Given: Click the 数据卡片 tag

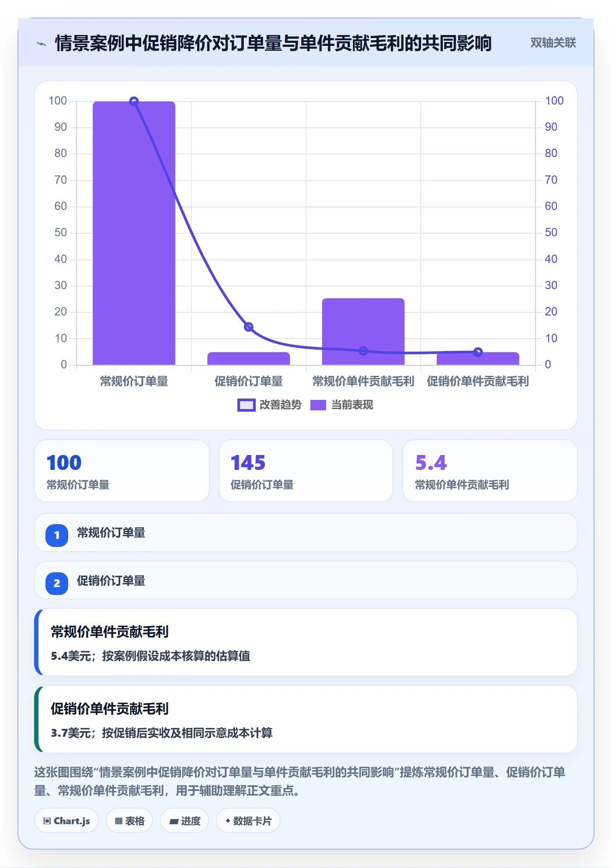Looking at the screenshot, I should pos(248,821).
